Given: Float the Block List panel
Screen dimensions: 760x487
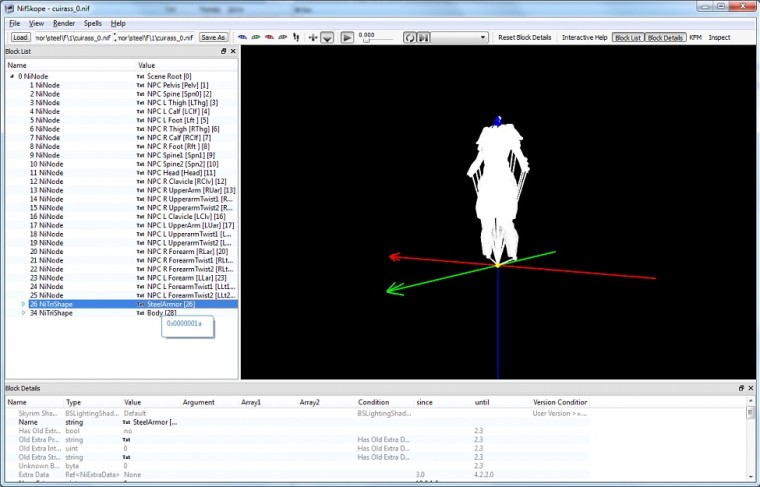Looking at the screenshot, I should coord(223,51).
